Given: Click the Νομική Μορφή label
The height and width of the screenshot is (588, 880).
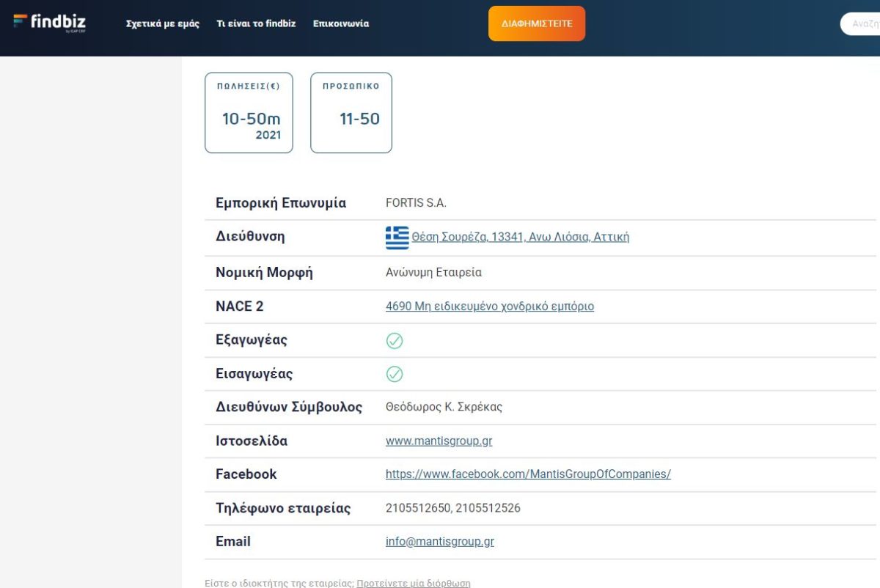Looking at the screenshot, I should [x=264, y=273].
